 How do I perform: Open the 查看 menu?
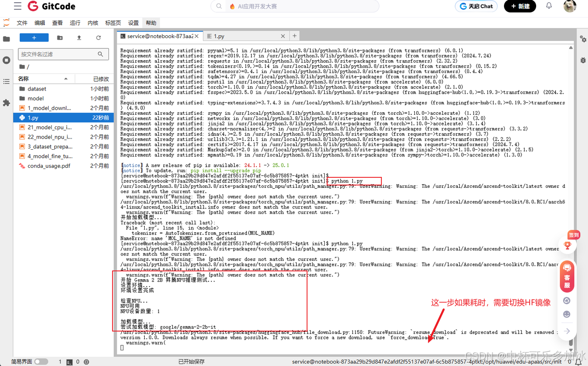(57, 23)
